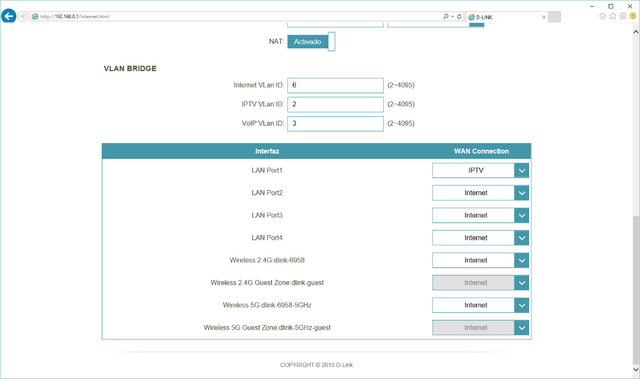Close the browser window
Image resolution: width=640 pixels, height=379 pixels.
(x=630, y=6)
